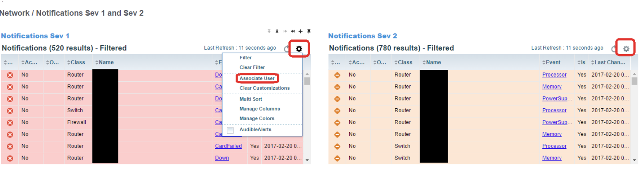This screenshot has height=178, width=644.
Task: Open the first Processor event link
Action: click(x=554, y=75)
